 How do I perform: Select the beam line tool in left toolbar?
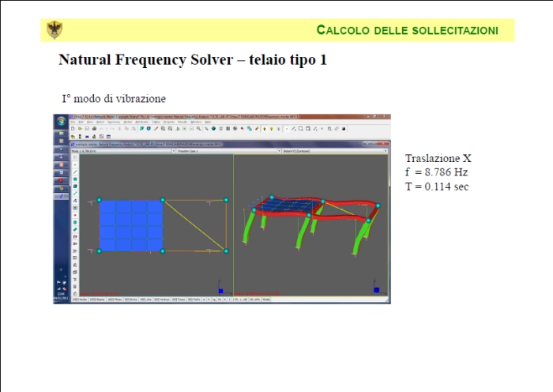click(x=75, y=171)
